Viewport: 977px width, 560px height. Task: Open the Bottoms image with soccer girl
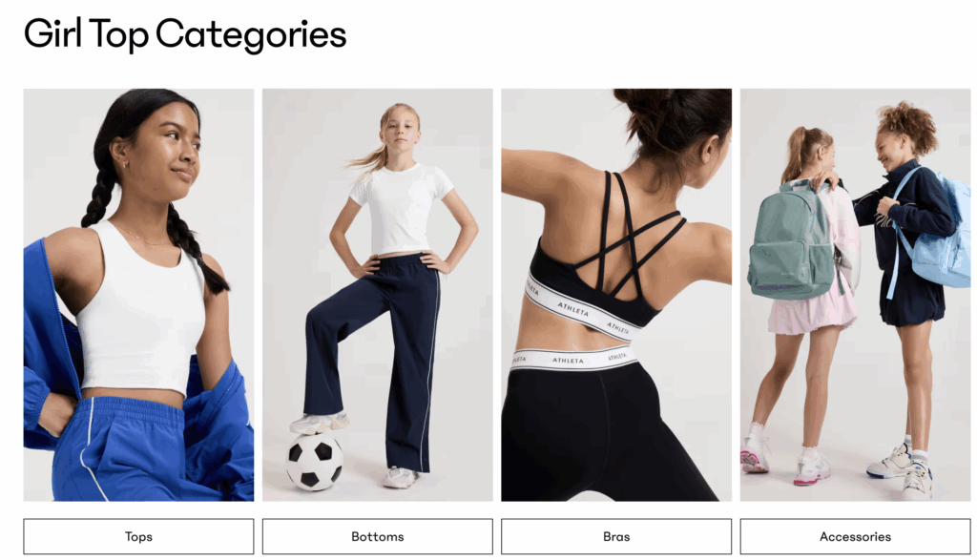click(377, 295)
